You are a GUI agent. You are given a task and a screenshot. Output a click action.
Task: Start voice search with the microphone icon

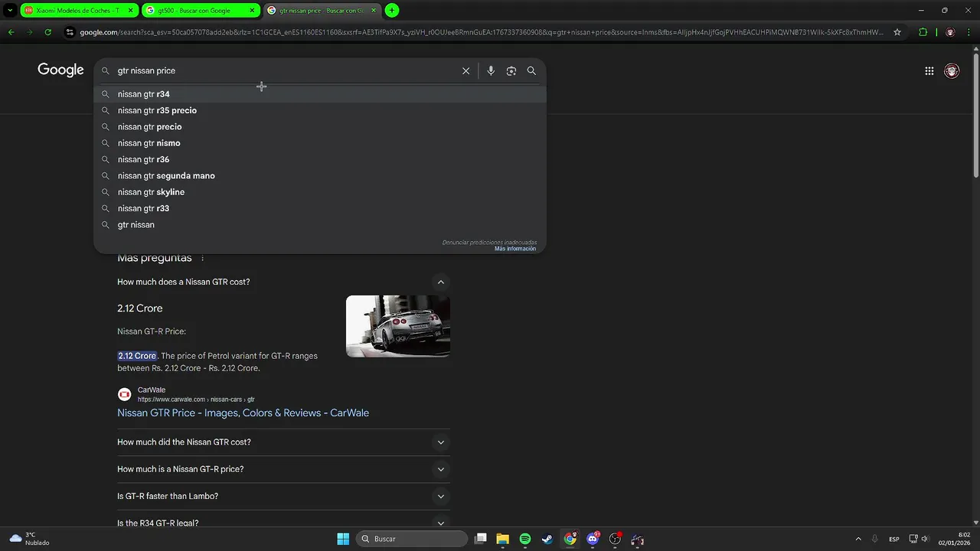(x=491, y=70)
